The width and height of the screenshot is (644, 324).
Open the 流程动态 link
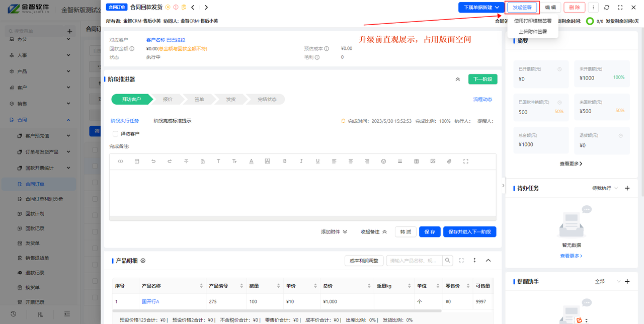[x=482, y=100]
